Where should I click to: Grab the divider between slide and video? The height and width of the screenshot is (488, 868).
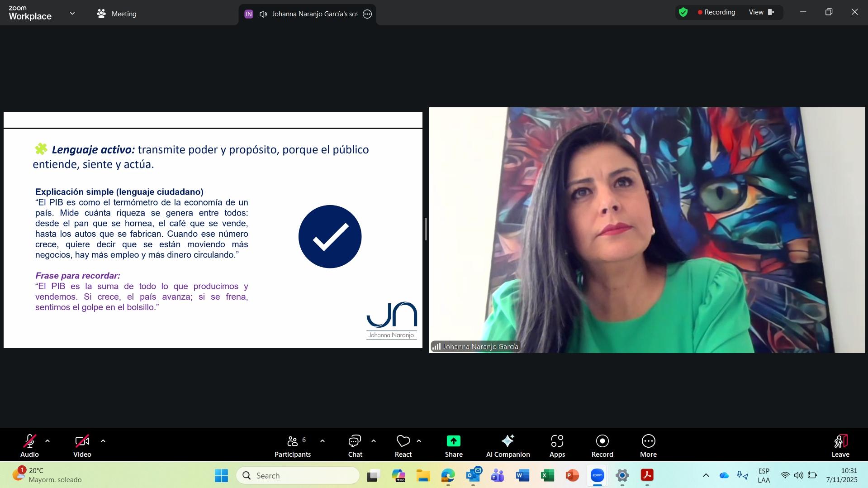click(426, 229)
